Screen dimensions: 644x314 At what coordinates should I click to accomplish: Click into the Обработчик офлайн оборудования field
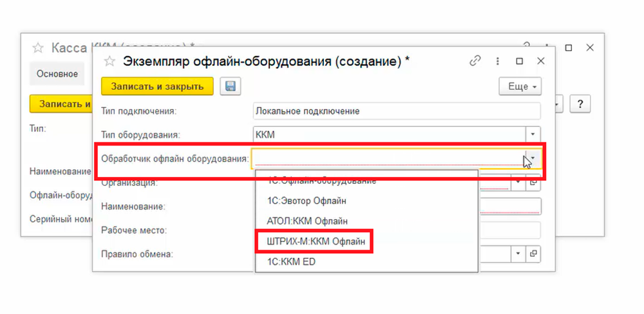click(x=386, y=158)
